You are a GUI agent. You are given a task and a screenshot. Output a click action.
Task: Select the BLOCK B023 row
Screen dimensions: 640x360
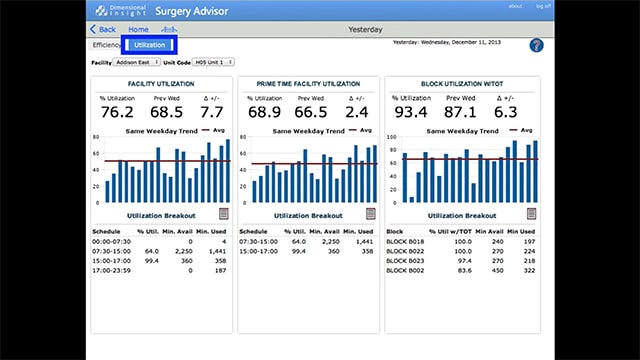pyautogui.click(x=461, y=261)
